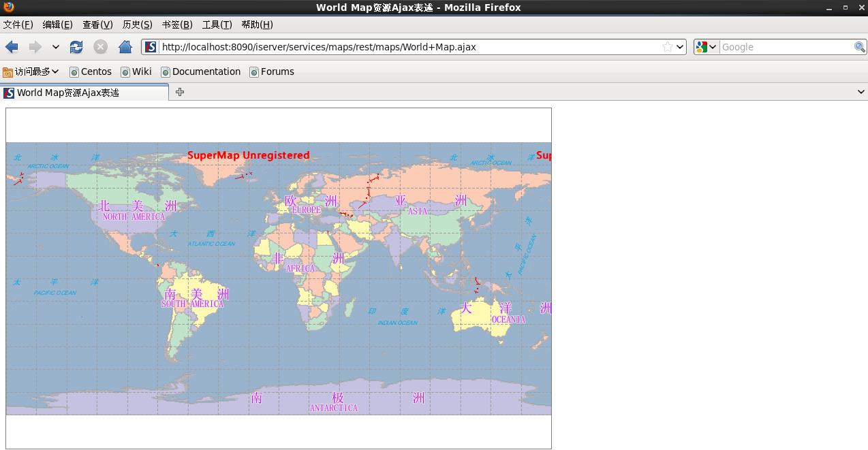
Task: Click the ASIA label on the map
Action: (x=418, y=212)
